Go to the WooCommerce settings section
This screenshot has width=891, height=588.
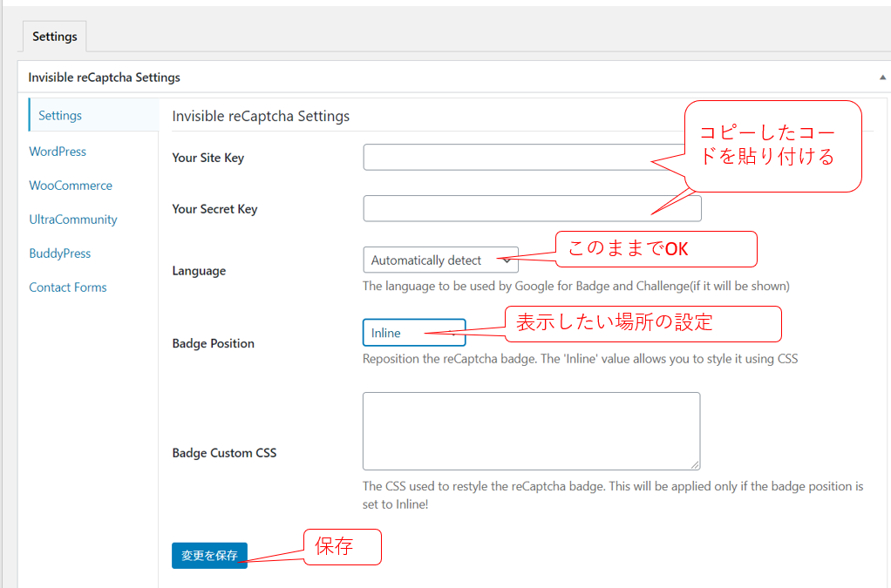[x=71, y=186]
